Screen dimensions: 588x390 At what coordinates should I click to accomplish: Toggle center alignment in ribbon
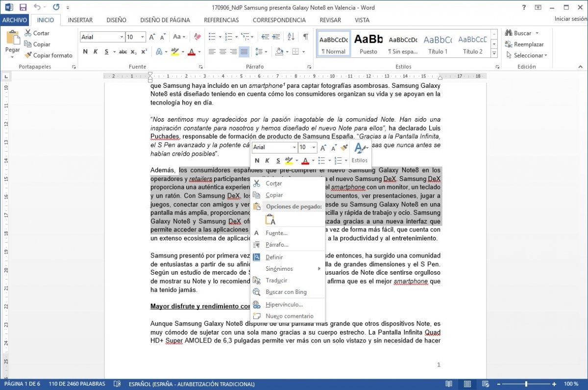pos(222,52)
